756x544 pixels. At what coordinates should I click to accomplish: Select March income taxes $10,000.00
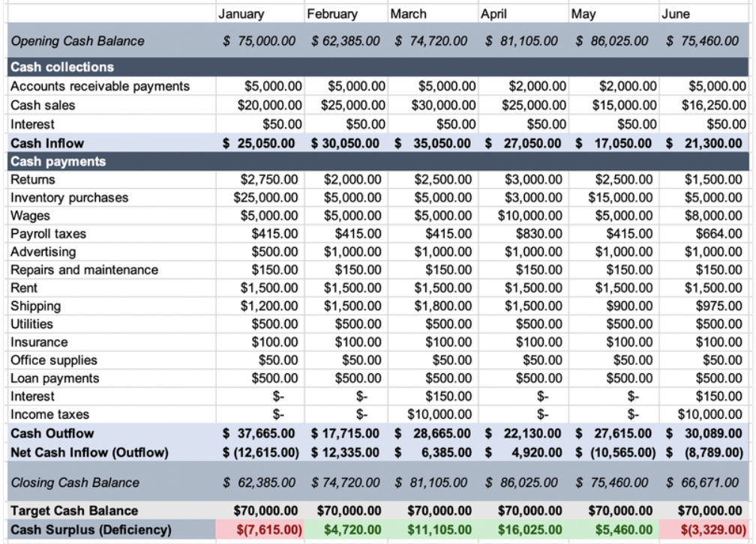[439, 414]
